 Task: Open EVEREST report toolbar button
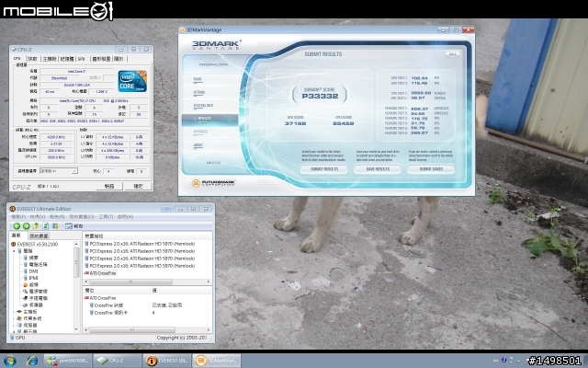click(x=73, y=226)
